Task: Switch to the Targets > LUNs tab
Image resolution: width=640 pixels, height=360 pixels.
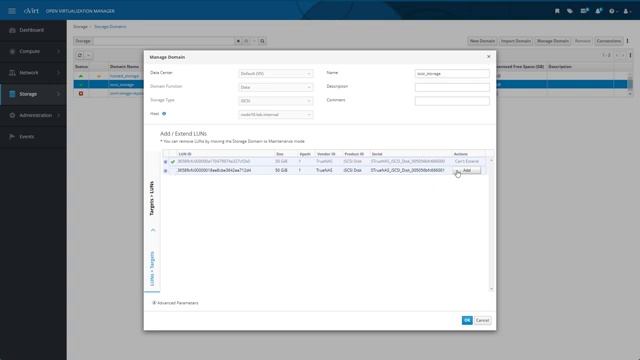Action: point(152,198)
